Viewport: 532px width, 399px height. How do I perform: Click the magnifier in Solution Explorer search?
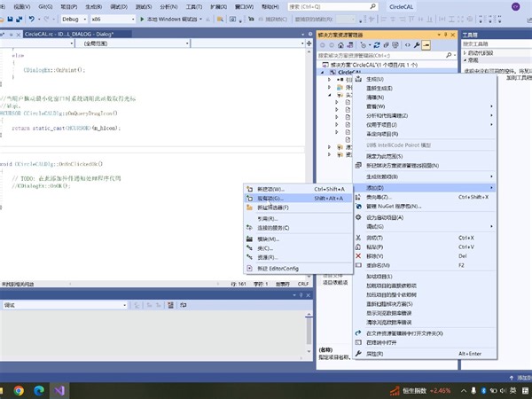coord(449,55)
